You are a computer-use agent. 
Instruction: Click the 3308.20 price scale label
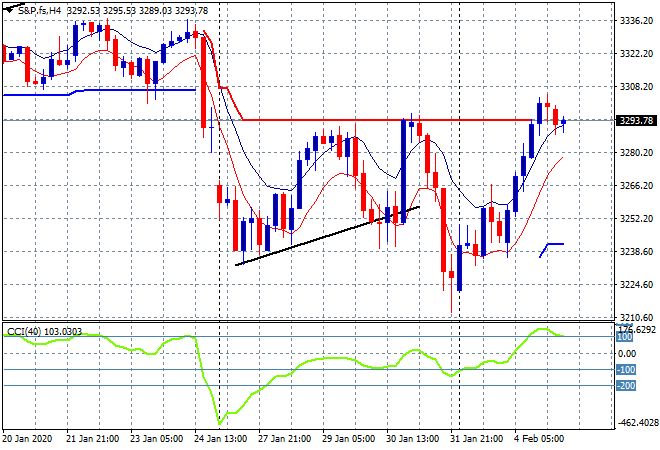pos(636,87)
